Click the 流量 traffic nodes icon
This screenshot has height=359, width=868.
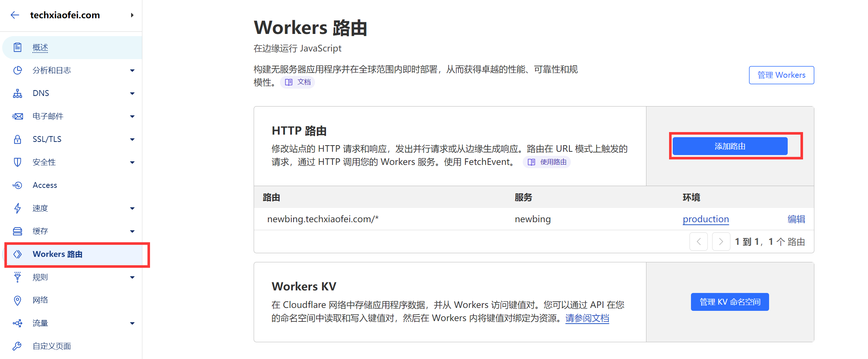point(18,323)
